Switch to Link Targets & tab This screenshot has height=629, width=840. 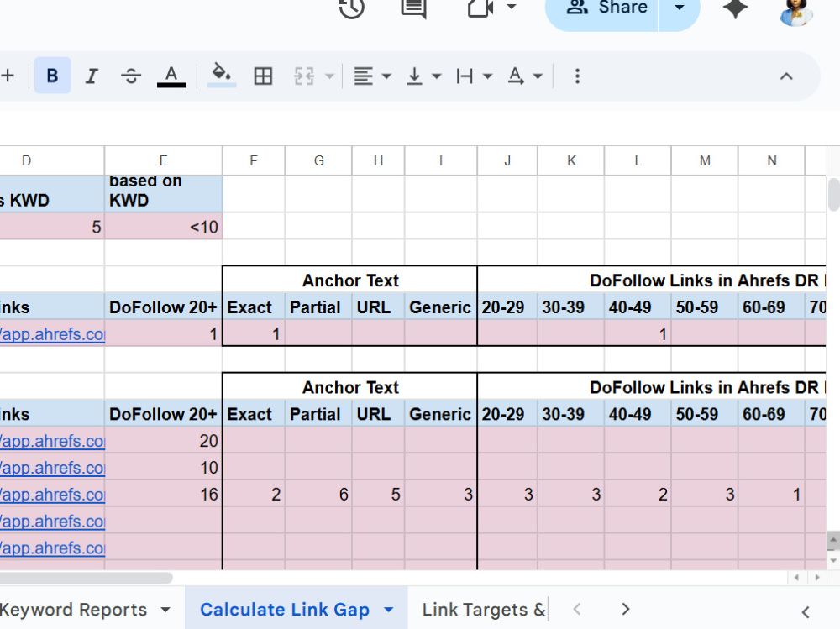pos(484,610)
